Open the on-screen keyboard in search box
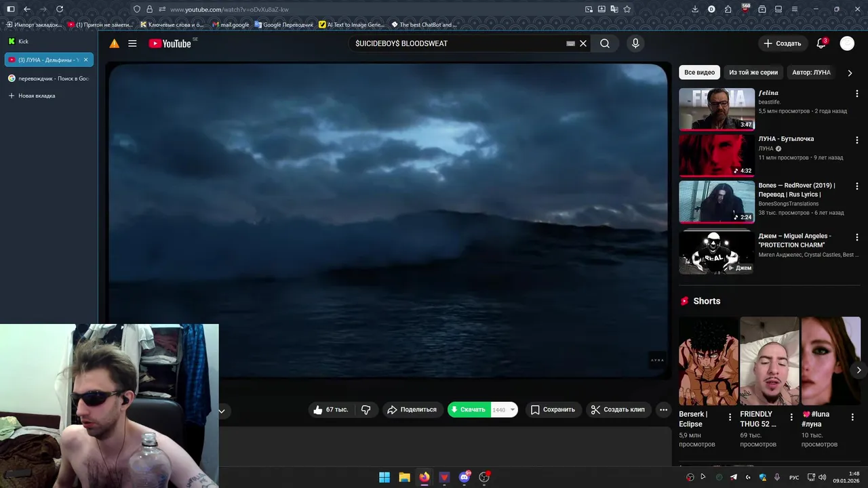The height and width of the screenshot is (488, 868). click(570, 43)
